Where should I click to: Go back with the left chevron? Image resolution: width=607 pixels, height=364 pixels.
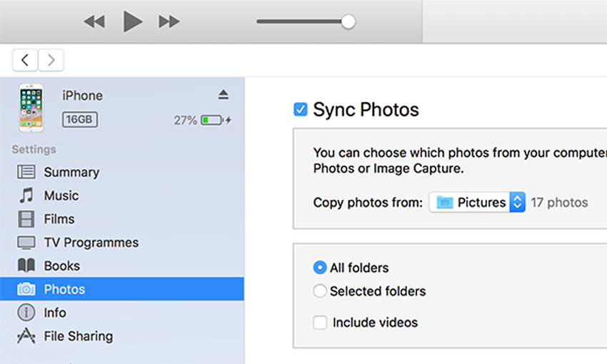tap(25, 61)
